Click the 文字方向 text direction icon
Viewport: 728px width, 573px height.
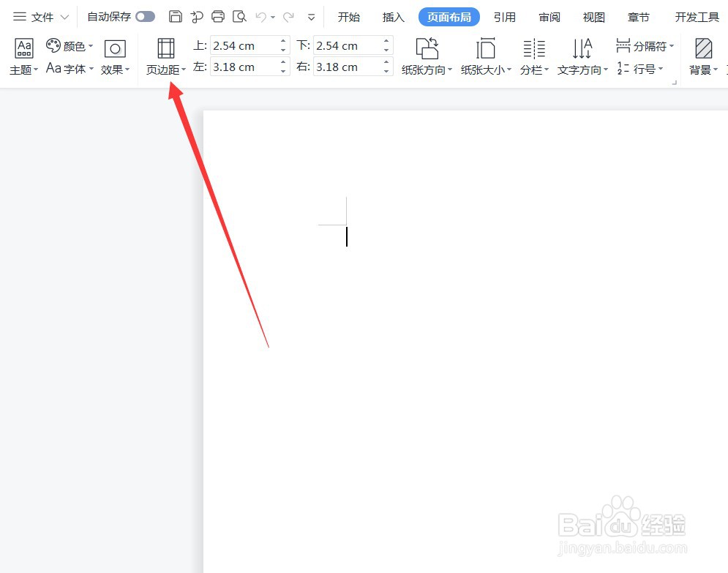[582, 48]
